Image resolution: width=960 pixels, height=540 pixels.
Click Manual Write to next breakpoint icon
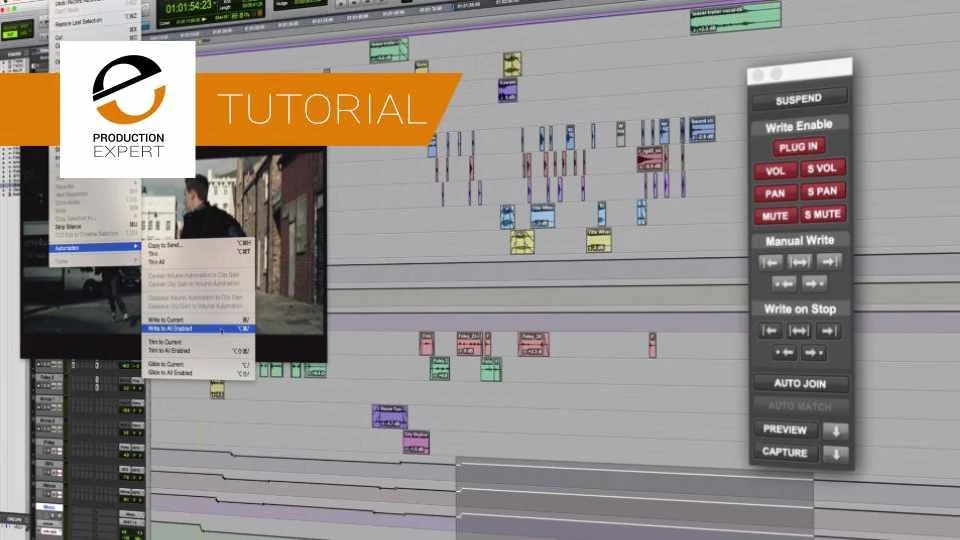point(814,283)
